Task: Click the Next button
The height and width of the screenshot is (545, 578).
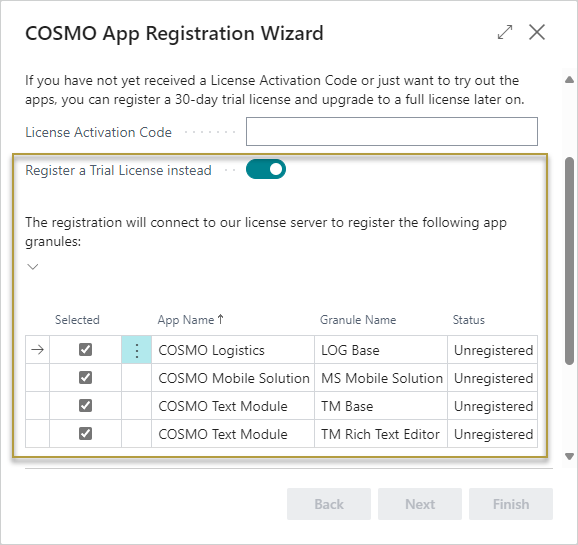Action: 420,504
